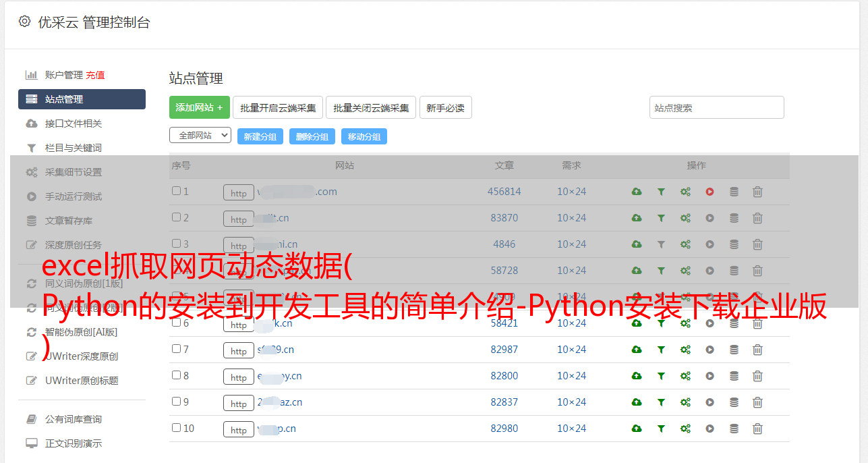Click the 站点搜索 search field
Image resolution: width=868 pixels, height=463 pixels.
(x=716, y=107)
